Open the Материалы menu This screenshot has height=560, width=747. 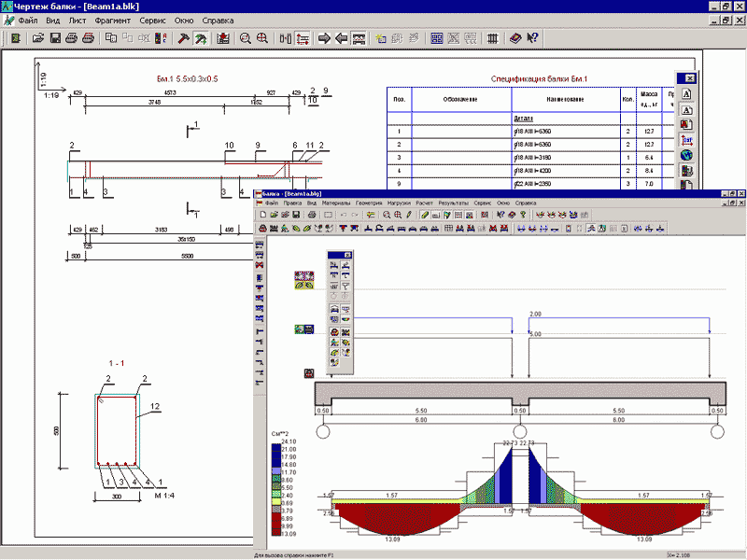(336, 203)
